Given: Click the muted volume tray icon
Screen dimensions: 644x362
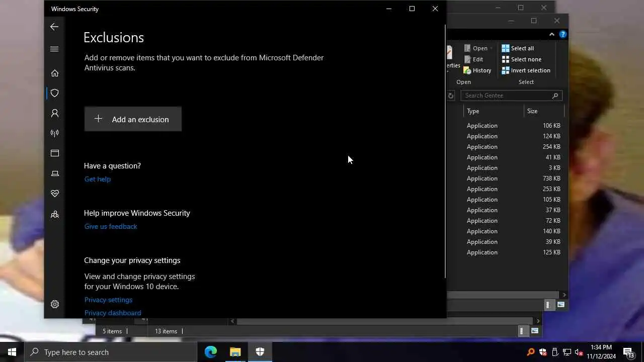Looking at the screenshot, I should pyautogui.click(x=579, y=352).
